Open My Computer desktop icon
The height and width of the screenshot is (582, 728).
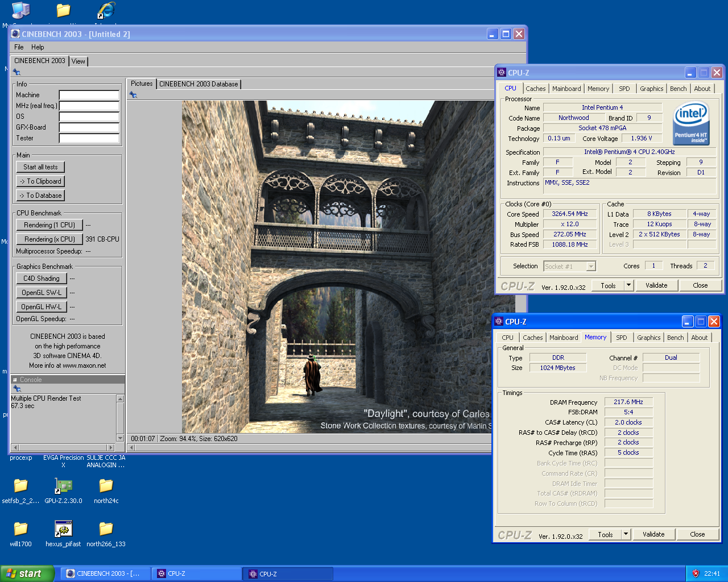click(x=20, y=10)
